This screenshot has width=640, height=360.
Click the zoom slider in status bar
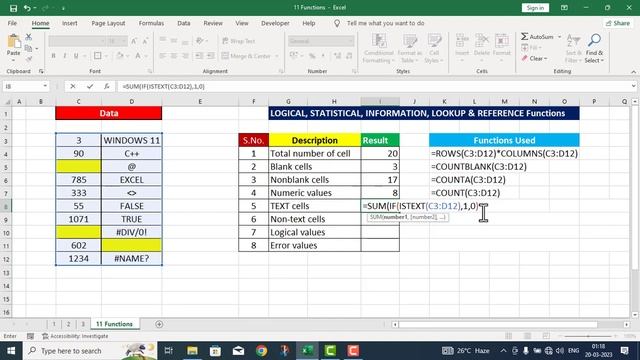(x=588, y=336)
